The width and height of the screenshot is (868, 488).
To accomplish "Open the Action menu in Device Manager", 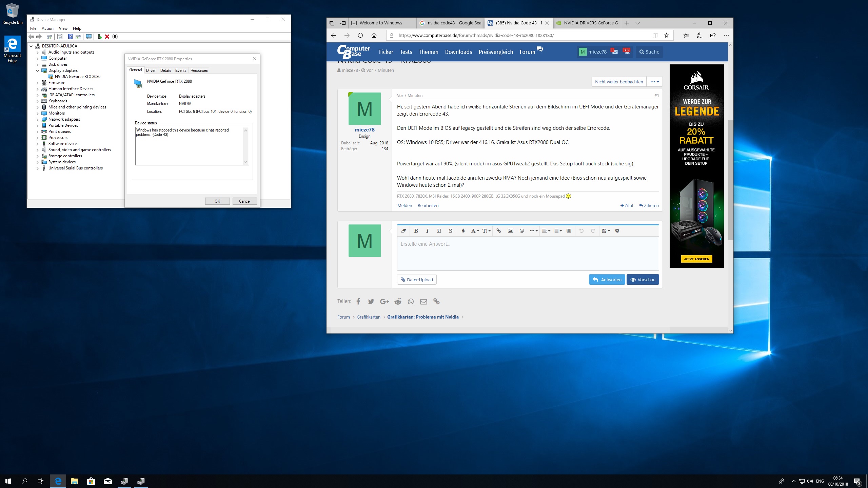I will point(47,28).
